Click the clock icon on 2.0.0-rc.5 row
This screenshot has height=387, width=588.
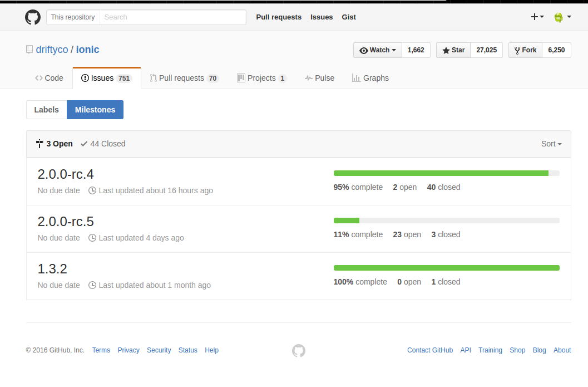(92, 238)
